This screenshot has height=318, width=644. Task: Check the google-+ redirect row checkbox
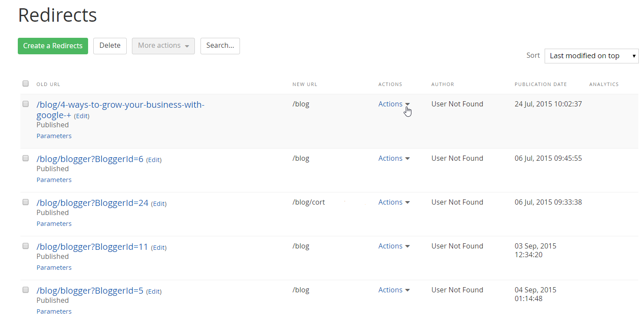[x=26, y=104]
